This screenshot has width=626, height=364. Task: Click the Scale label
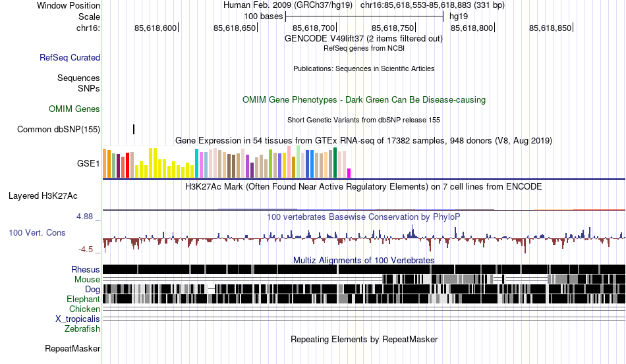coord(89,16)
